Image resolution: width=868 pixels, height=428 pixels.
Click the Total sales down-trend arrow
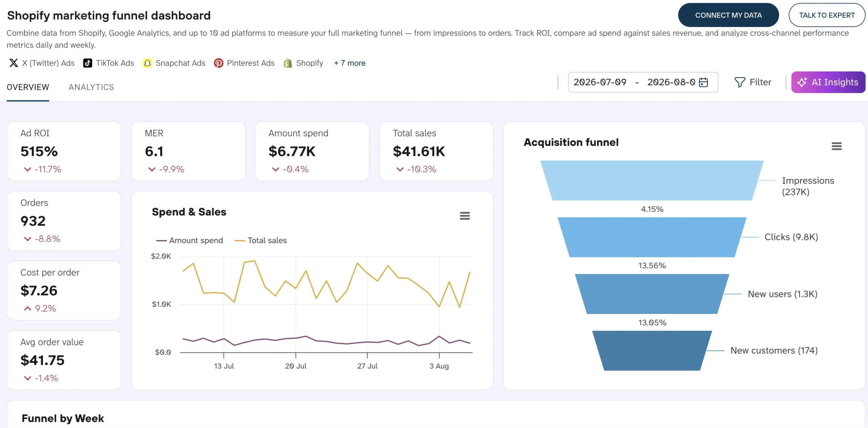(x=400, y=169)
